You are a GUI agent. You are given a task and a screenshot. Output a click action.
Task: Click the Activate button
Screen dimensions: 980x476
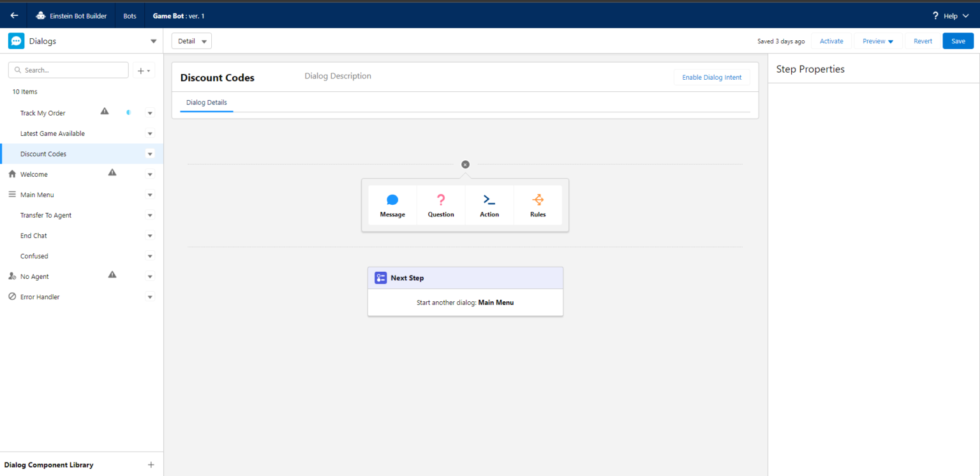pos(831,40)
